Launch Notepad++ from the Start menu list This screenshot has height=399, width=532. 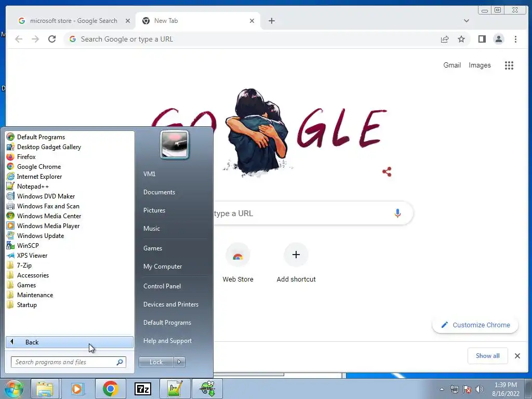28,187
